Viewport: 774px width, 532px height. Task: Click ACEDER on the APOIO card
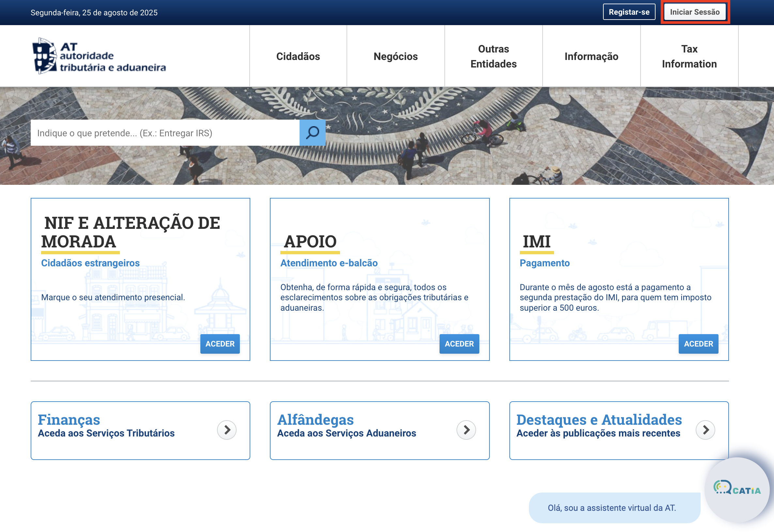coord(459,344)
